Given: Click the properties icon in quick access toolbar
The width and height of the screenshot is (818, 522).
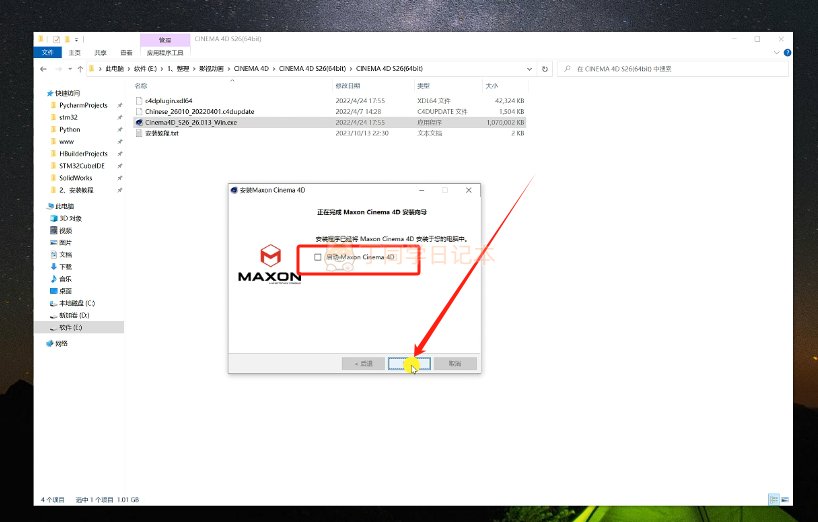Looking at the screenshot, I should [x=56, y=39].
